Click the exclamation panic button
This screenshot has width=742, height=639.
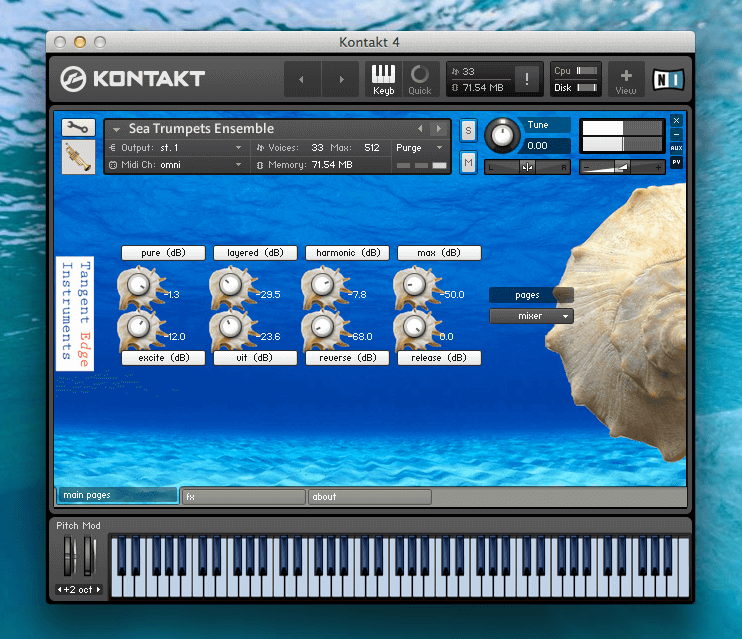(x=527, y=79)
